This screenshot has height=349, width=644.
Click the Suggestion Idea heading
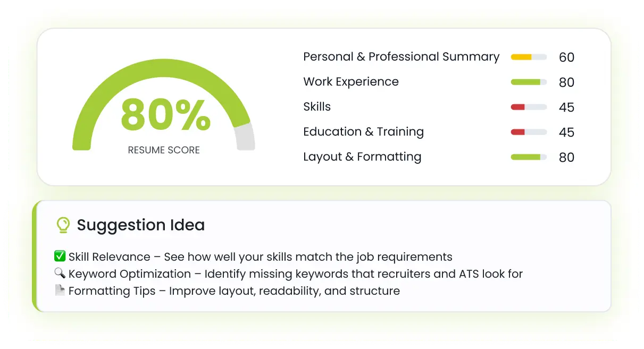coord(140,225)
